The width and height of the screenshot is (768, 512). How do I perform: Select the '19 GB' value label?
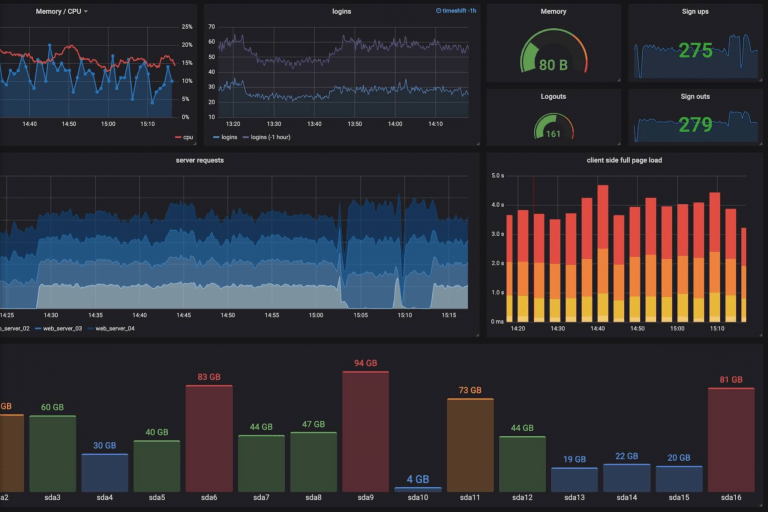(574, 459)
